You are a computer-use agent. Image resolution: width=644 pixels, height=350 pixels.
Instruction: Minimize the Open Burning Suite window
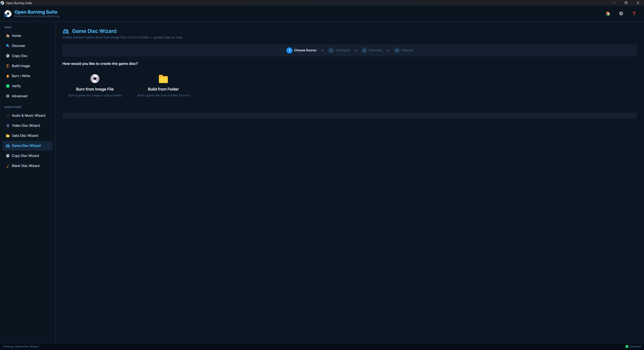[x=614, y=3]
